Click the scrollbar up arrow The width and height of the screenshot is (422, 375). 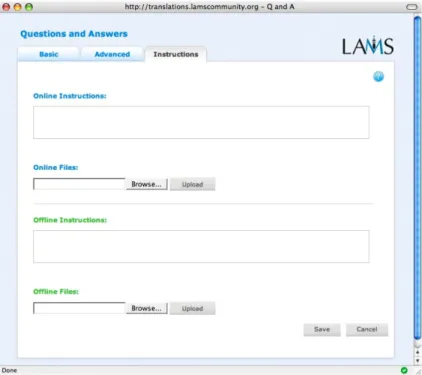coord(417,352)
